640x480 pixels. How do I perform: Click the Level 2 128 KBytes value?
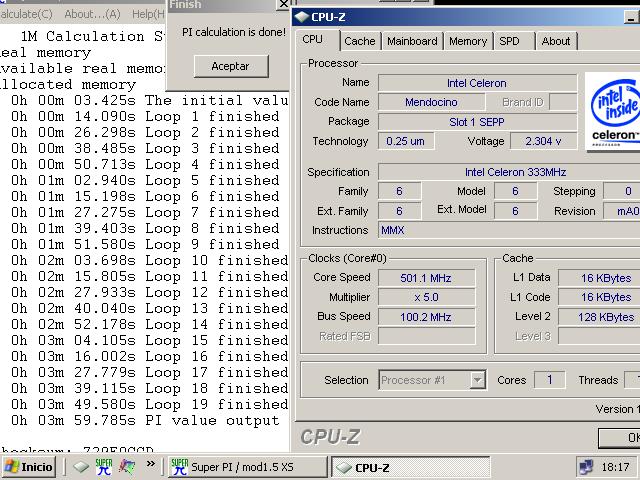[599, 317]
